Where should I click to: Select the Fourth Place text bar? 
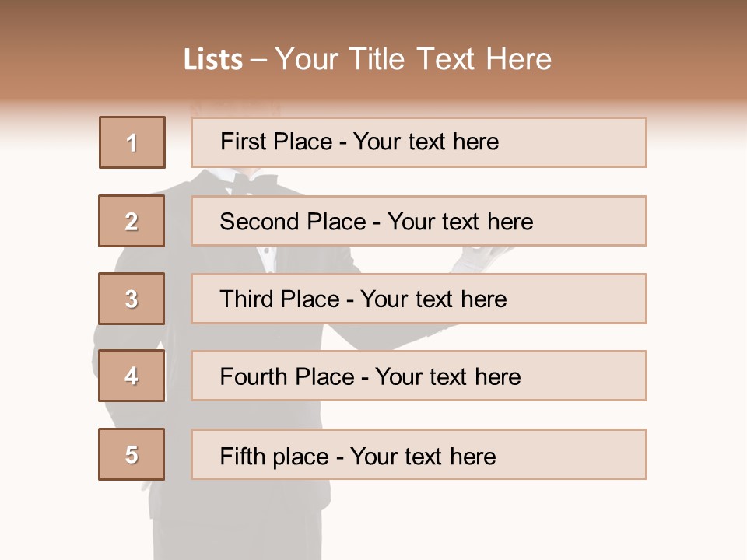tap(419, 376)
